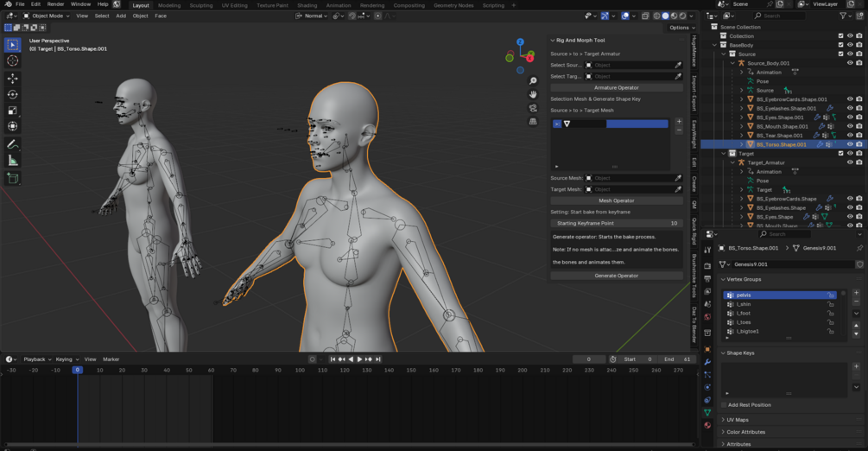
Task: Expand BS_Torso.Shape.001 tree row
Action: (x=742, y=144)
